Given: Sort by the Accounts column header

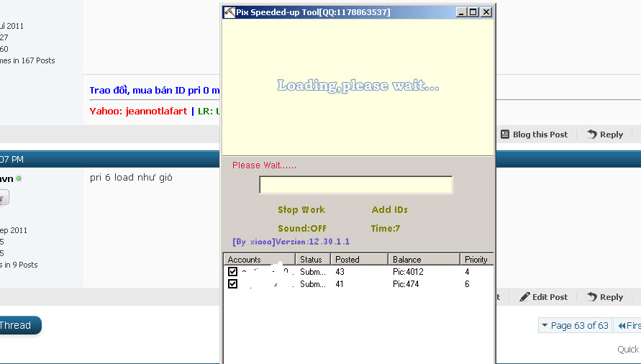Looking at the screenshot, I should point(259,259).
